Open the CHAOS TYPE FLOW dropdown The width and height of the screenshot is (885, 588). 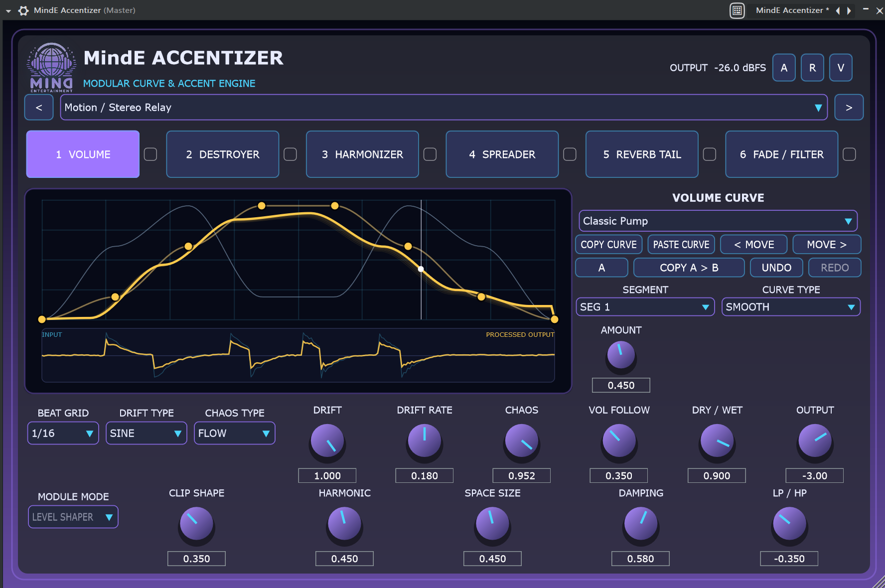(x=235, y=433)
